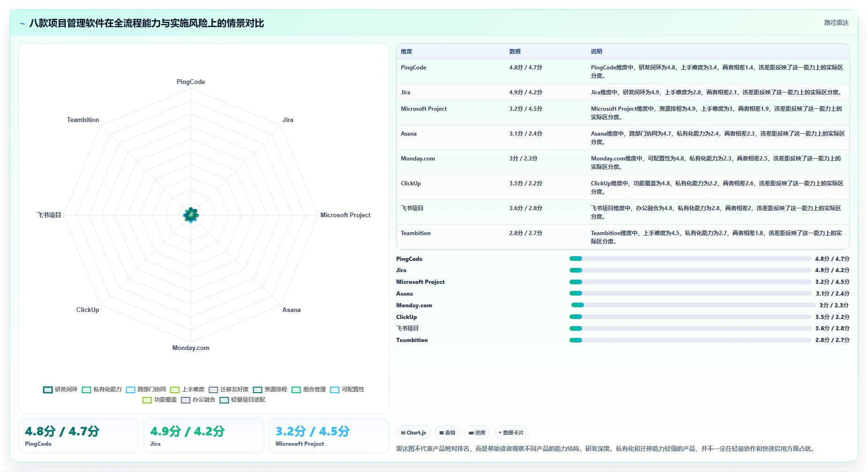The width and height of the screenshot is (868, 472).
Task: Click the 雷达图不代表产品绝对排名 footnote text
Action: pos(605,449)
